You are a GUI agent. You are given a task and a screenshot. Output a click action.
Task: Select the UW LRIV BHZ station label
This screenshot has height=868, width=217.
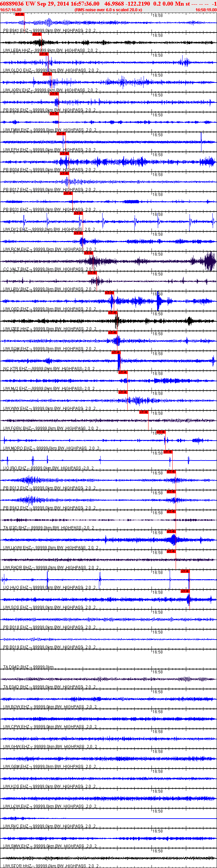point(50,289)
